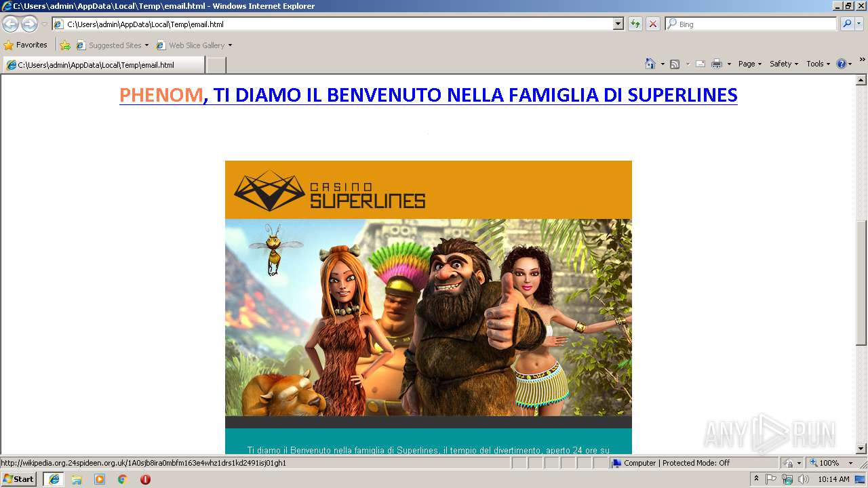This screenshot has width=868, height=488.
Task: Click the RSS feeds icon
Action: [x=675, y=64]
